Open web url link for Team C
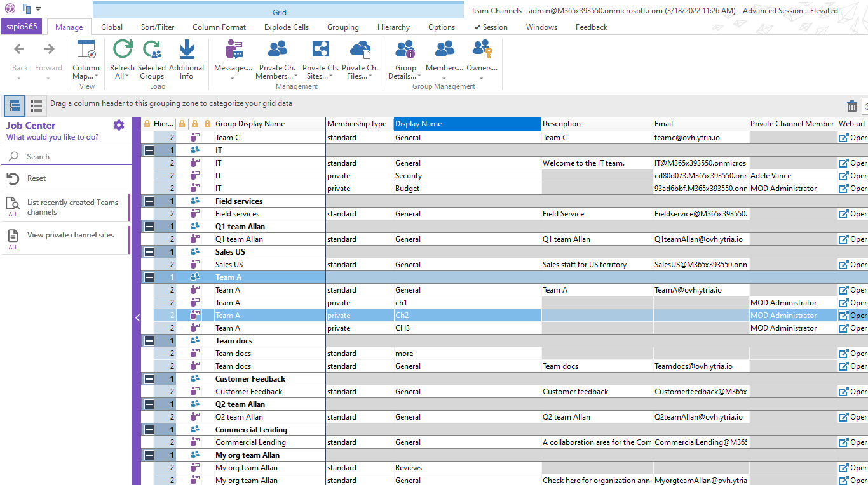 tap(851, 138)
